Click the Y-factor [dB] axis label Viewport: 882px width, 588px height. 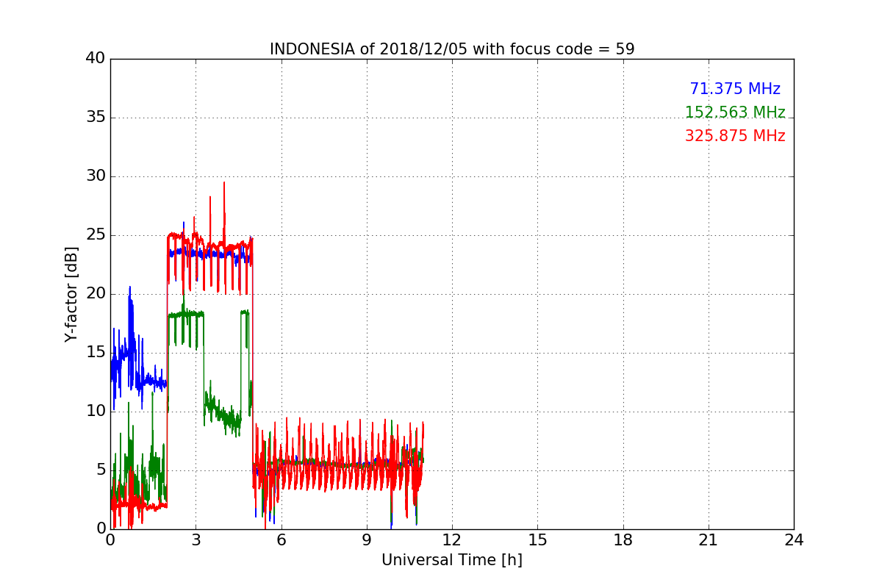coord(71,294)
